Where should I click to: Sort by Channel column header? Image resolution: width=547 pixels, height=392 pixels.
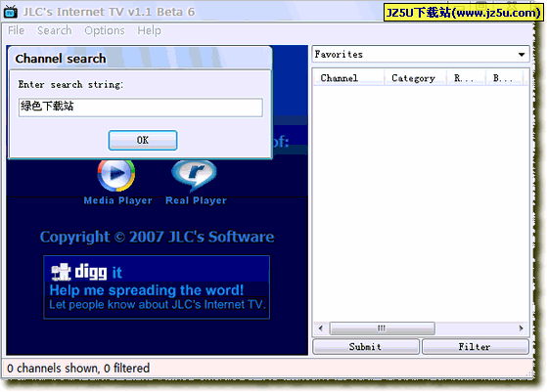[x=348, y=78]
